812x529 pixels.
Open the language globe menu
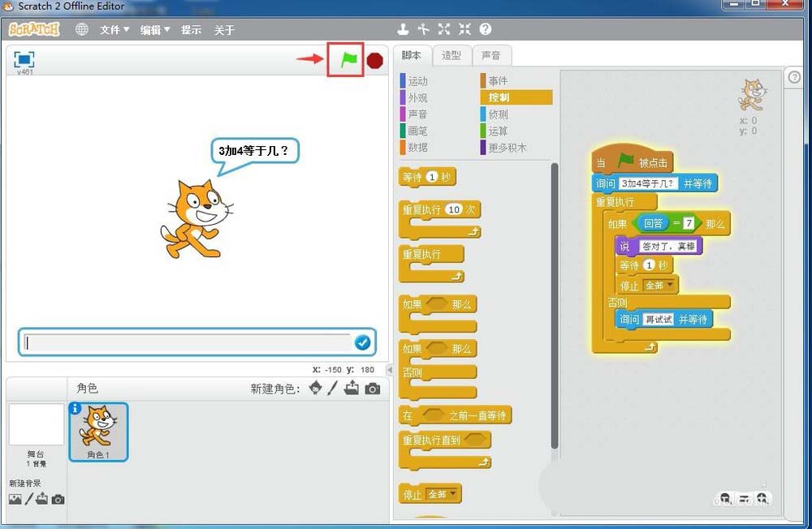[81, 29]
